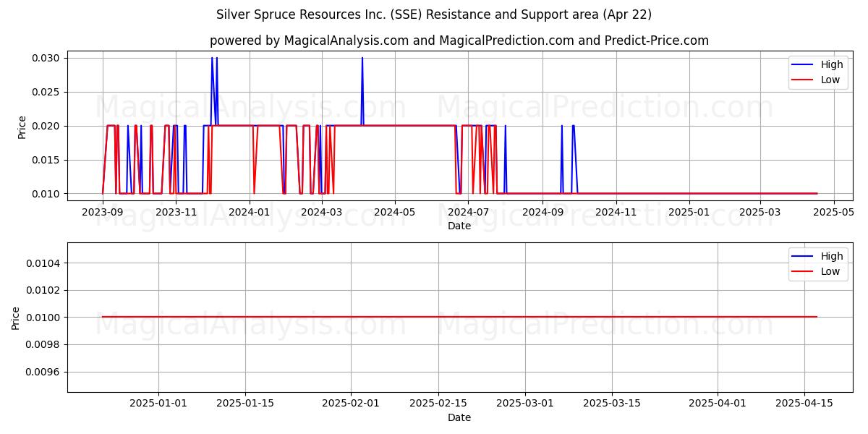The height and width of the screenshot is (434, 868).
Task: Click the 2025-03-01 date tick label
Action: 525,404
